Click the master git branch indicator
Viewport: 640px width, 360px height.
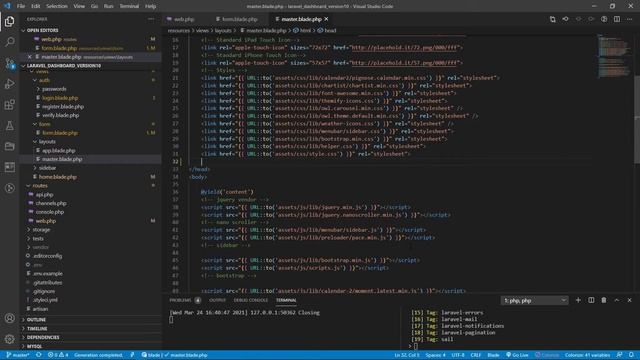(x=18, y=355)
